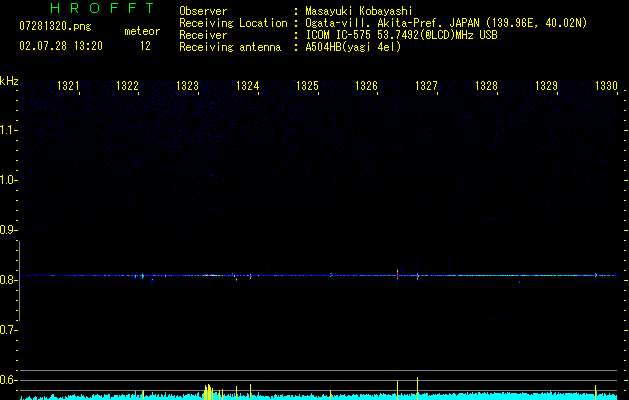Image resolution: width=629 pixels, height=400 pixels.
Task: Click the strong meteor echo before 1327
Action: (397, 274)
